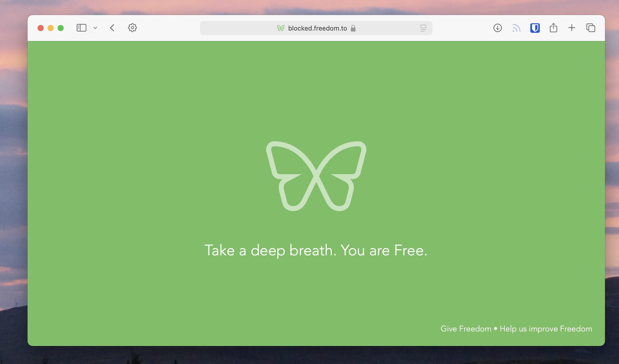Open the gear settings extension icon
Screen dimensions: 619x364
click(132, 28)
